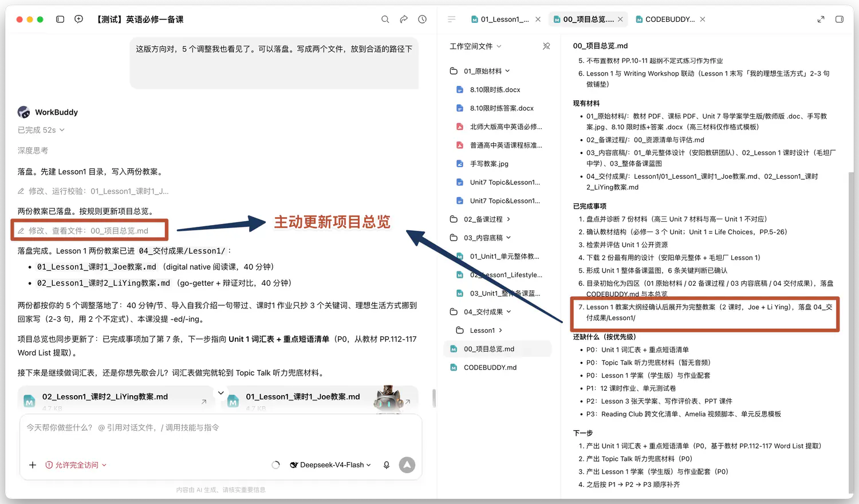859x504 pixels.
Task: Collapse the workspace file tree panel
Action: tap(546, 46)
